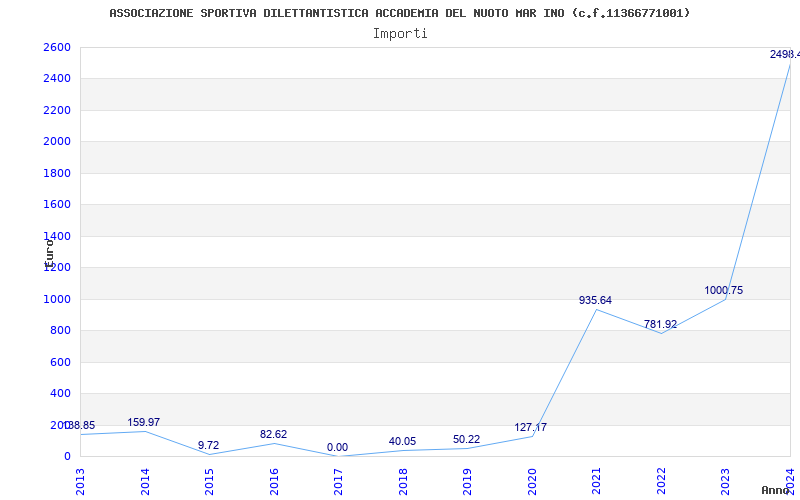
Task: Click the 2017 x-axis year label
Action: pos(338,481)
